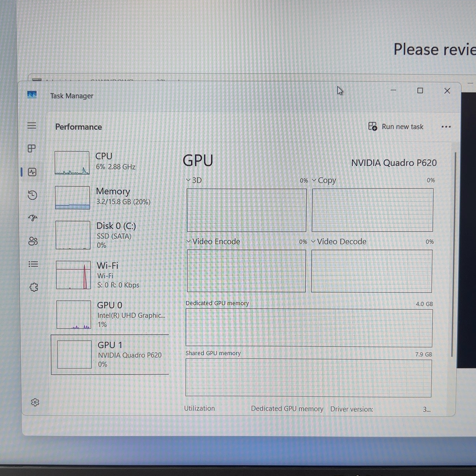Click the GPU 0 mini graph
476x476 pixels.
74,314
